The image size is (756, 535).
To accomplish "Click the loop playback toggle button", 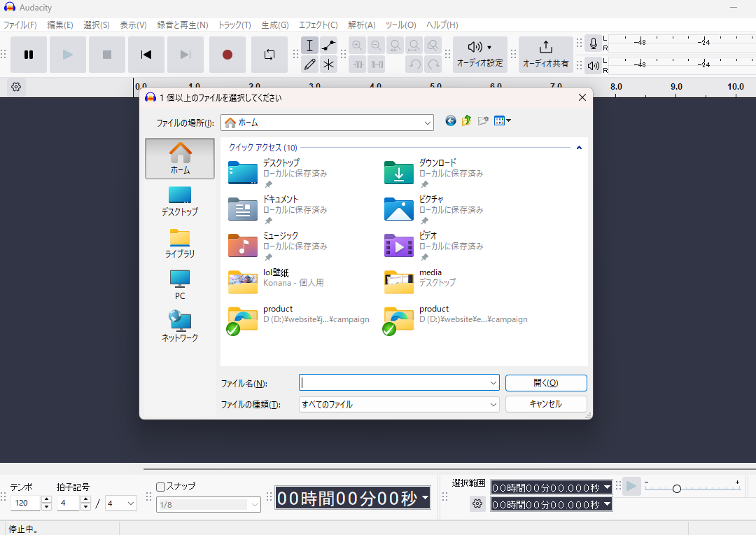I will coord(269,55).
